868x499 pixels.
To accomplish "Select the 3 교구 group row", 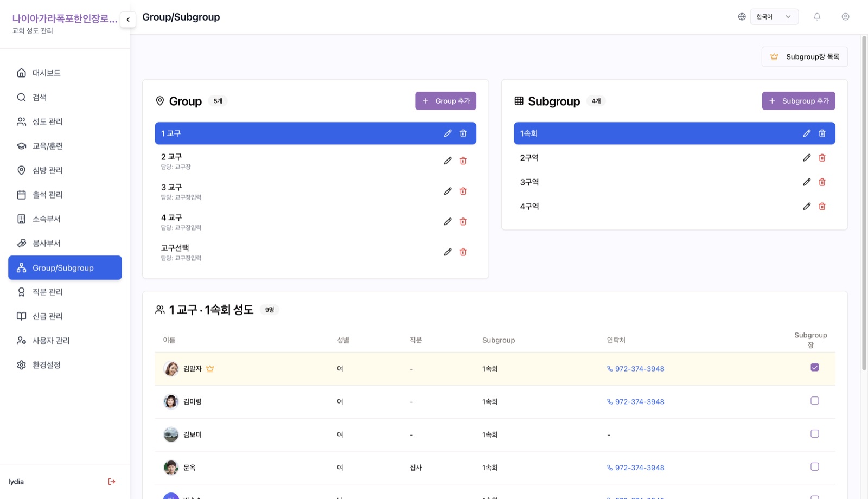I will coord(316,191).
